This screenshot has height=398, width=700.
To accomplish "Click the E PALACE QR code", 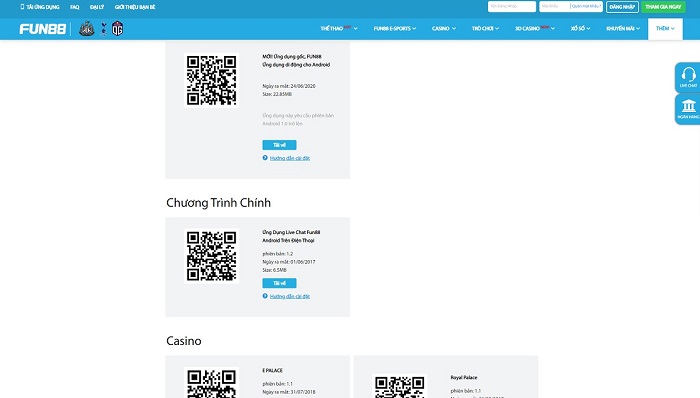I will point(212,382).
